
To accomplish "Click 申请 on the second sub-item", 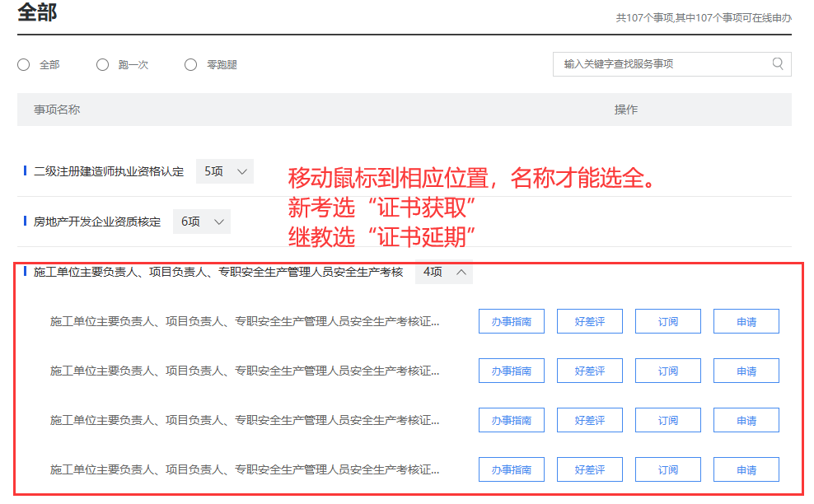I will tap(746, 371).
